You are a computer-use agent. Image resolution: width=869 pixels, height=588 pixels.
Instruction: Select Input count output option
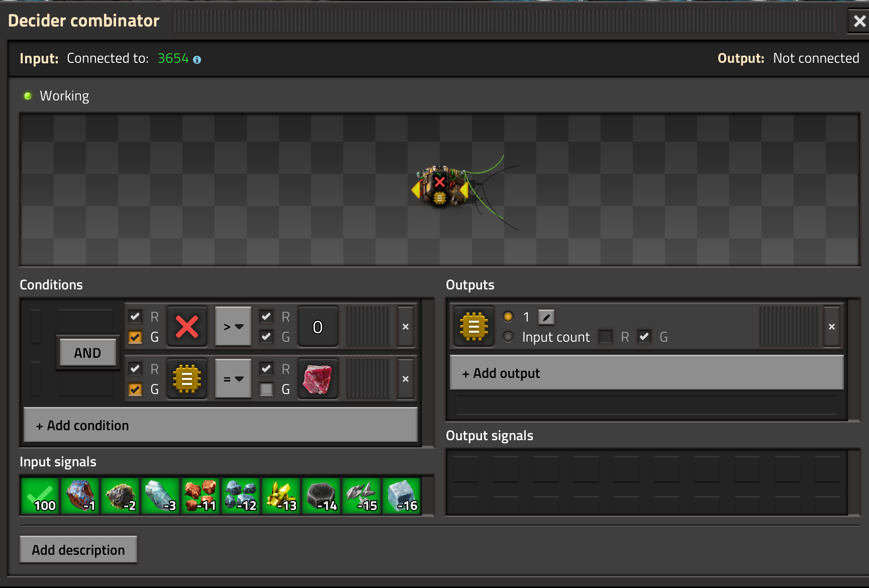[508, 337]
